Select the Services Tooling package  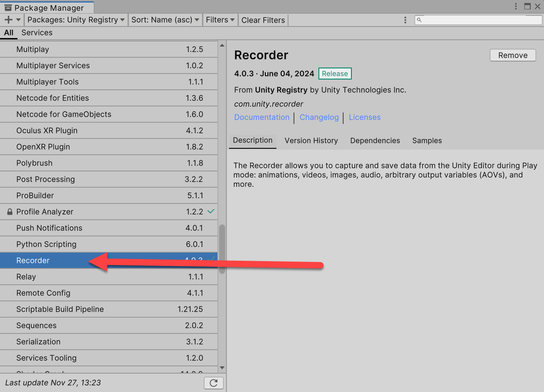click(x=109, y=358)
